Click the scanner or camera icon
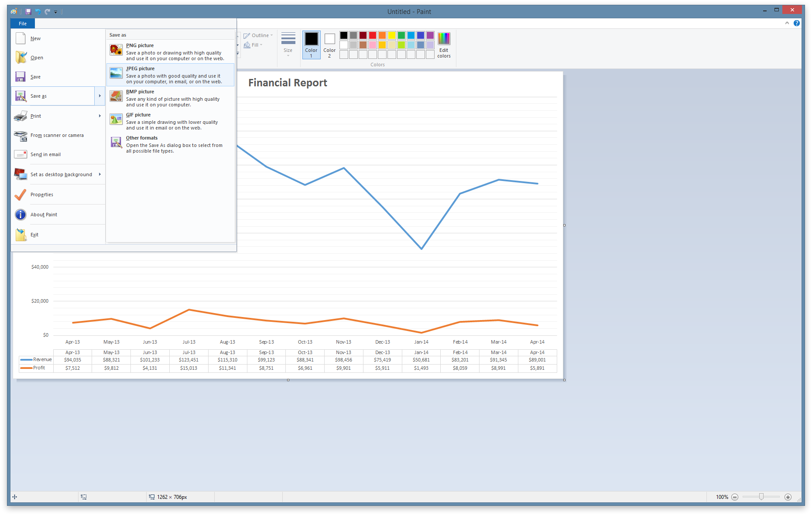 point(21,136)
